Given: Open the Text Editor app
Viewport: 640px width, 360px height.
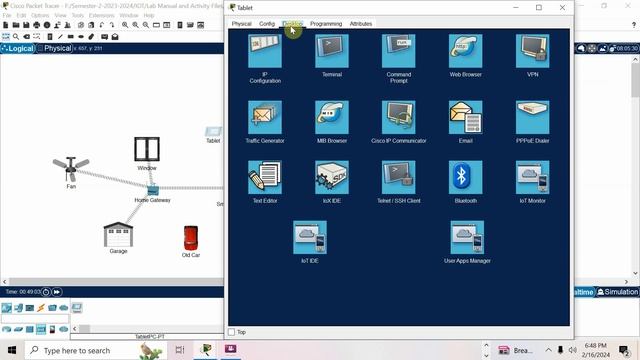Looking at the screenshot, I should point(264,177).
